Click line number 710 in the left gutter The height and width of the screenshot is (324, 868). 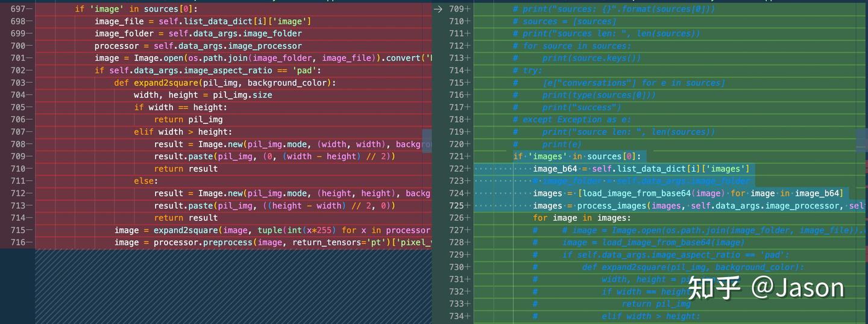pos(18,169)
